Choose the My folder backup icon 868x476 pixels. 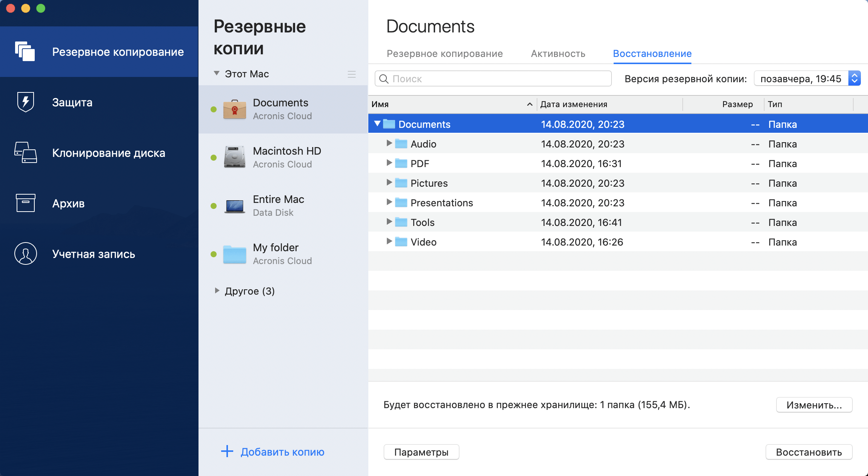point(234,254)
